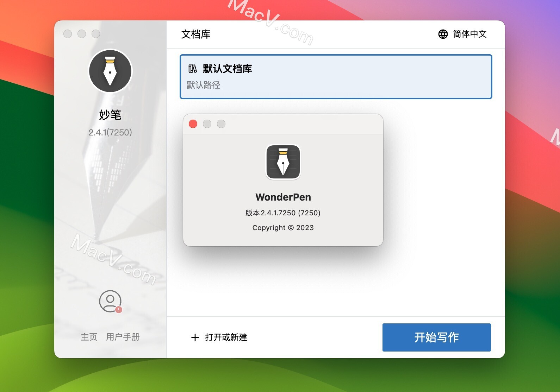This screenshot has width=560, height=392.
Task: Close the WonderPen About dialog
Action: 193,124
